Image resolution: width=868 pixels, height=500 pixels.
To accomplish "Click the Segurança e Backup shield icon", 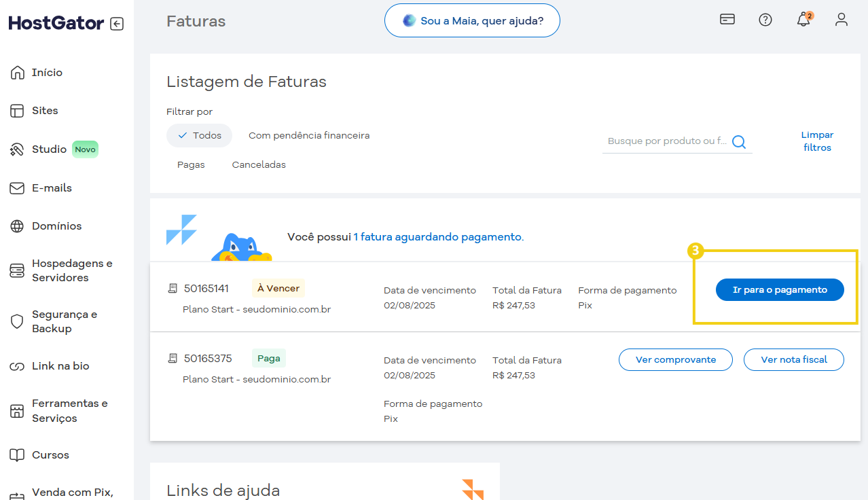I will pos(17,321).
